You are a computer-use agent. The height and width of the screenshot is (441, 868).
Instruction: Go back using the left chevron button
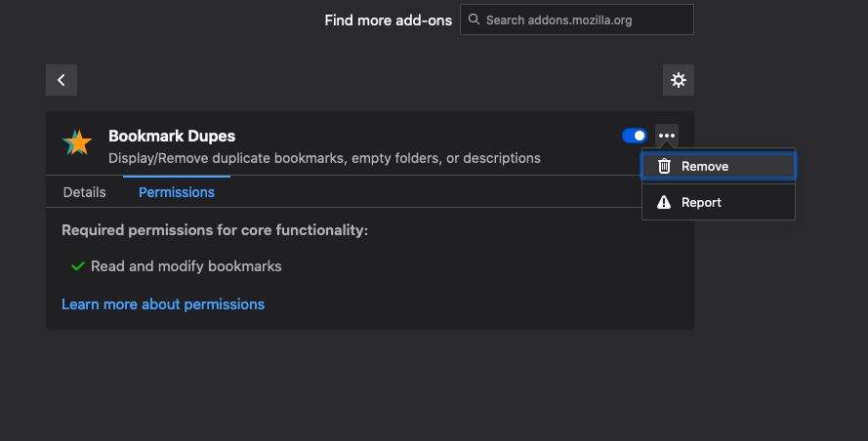pos(62,80)
